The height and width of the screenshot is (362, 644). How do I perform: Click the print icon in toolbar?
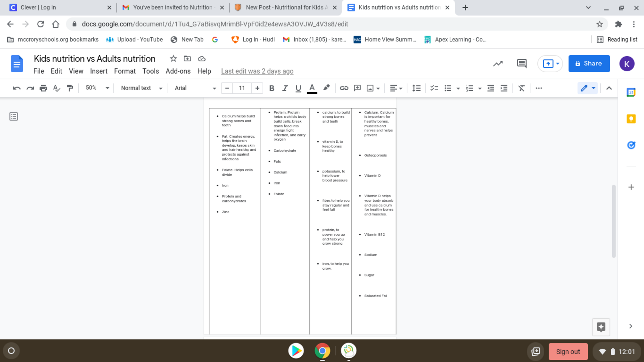[x=43, y=88]
